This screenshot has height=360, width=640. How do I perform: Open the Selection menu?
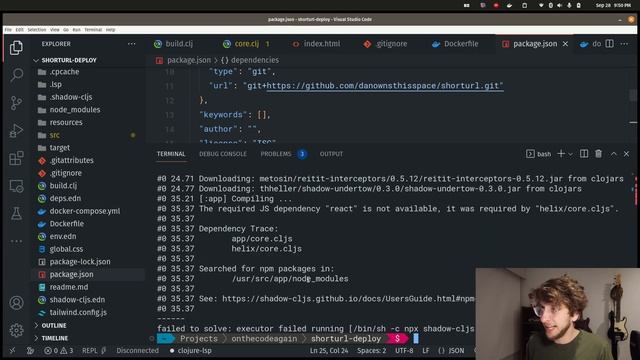click(37, 30)
